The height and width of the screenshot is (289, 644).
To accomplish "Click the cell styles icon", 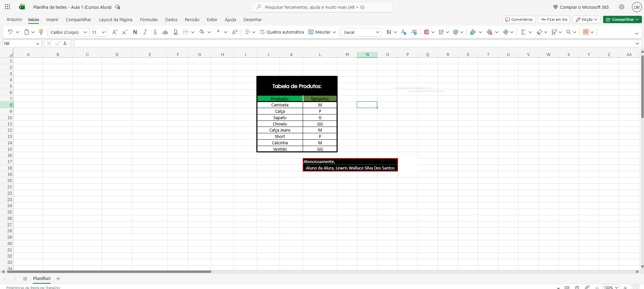I will 441,32.
